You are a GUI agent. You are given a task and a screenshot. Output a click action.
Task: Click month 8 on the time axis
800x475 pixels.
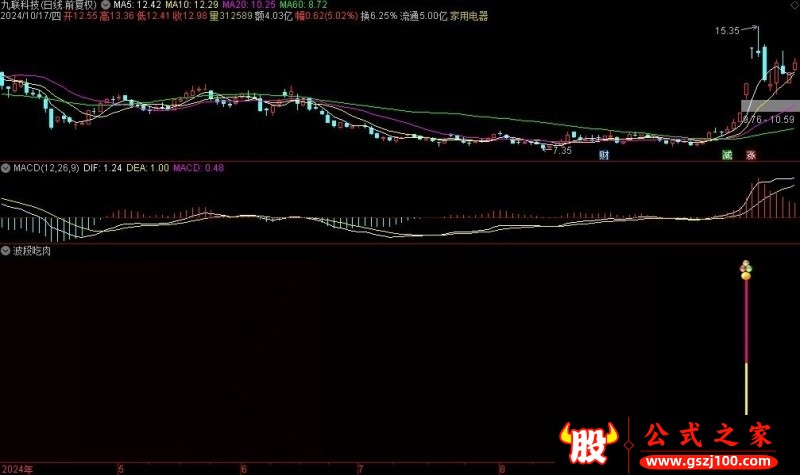[502, 469]
